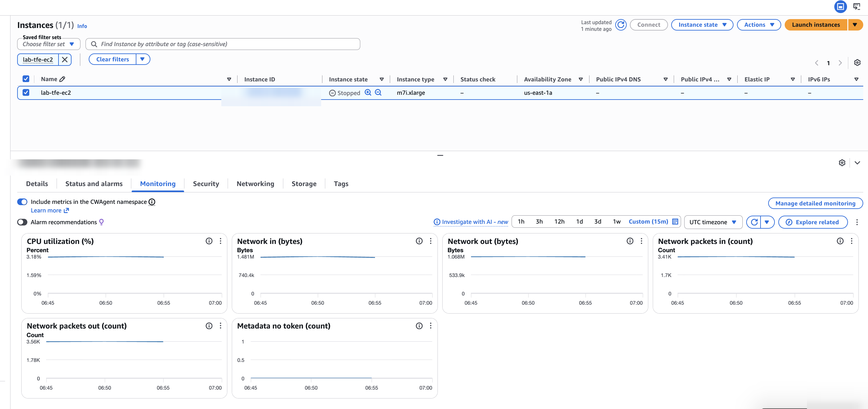Collapse the instance detail panel chevron
The image size is (868, 409).
(x=857, y=163)
